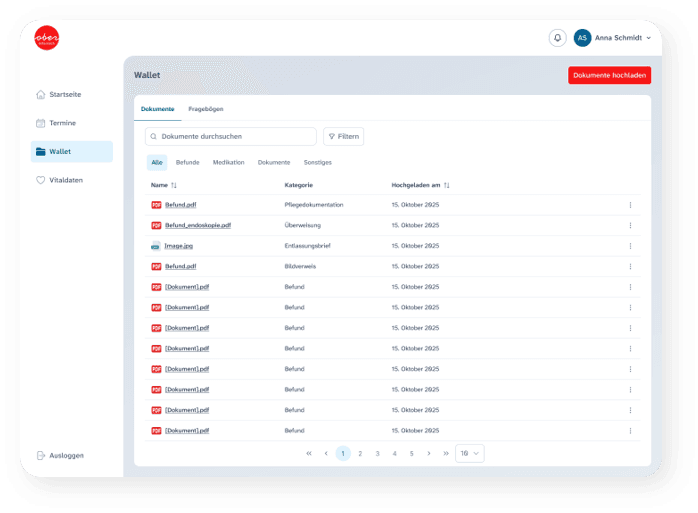Switch to the Fragebögen tab

coord(206,109)
